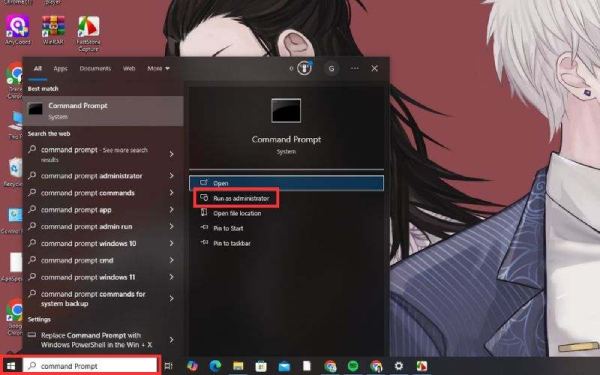Open the AnyCoord desktop shortcut
The height and width of the screenshot is (375, 600).
point(18,30)
